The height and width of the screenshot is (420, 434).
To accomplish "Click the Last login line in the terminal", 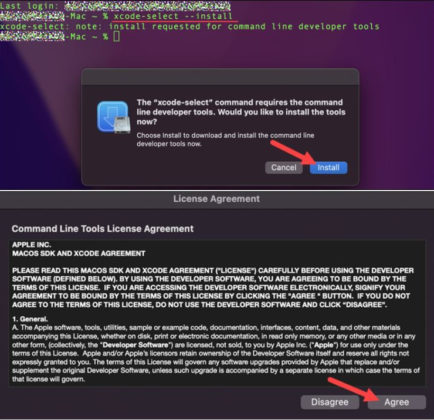I will 115,6.
